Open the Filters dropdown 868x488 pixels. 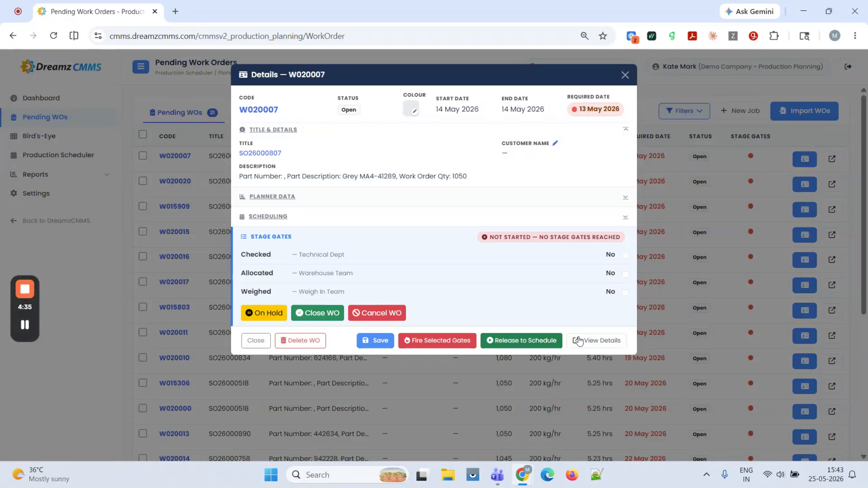[x=684, y=111]
